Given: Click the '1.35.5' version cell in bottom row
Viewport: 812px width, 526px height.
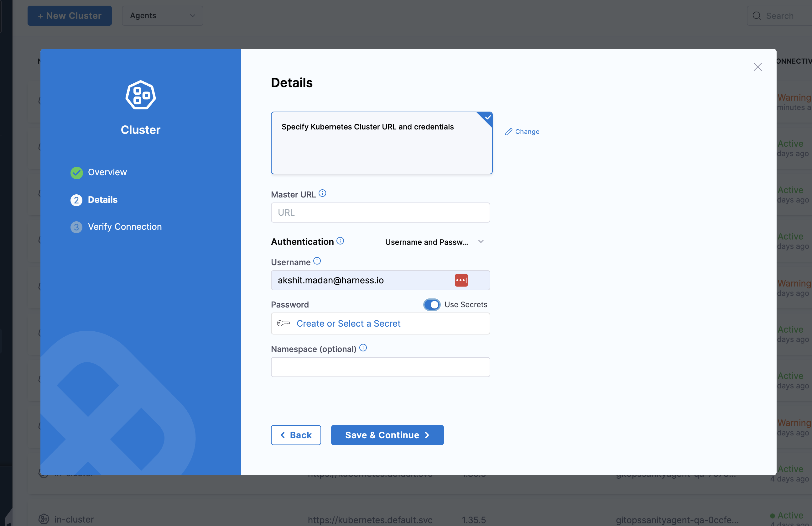Looking at the screenshot, I should [x=474, y=520].
